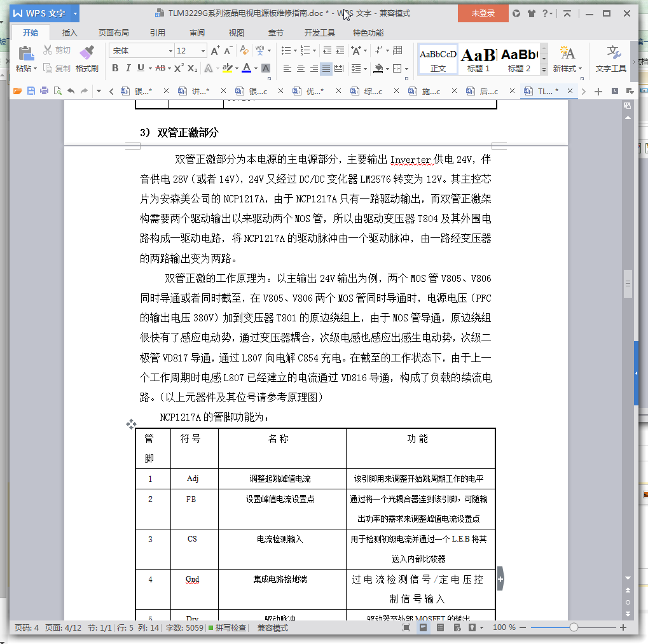
Task: Click the vertical scrollbar thumb
Action: 628,284
